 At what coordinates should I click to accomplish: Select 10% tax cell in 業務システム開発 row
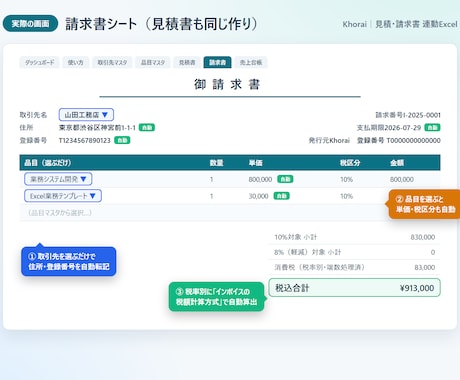[346, 179]
